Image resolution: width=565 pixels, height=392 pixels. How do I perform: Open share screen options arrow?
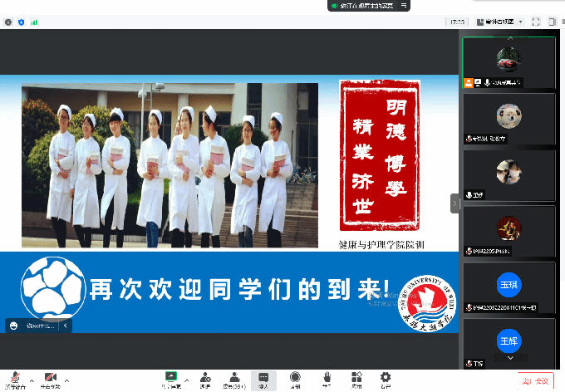click(185, 375)
